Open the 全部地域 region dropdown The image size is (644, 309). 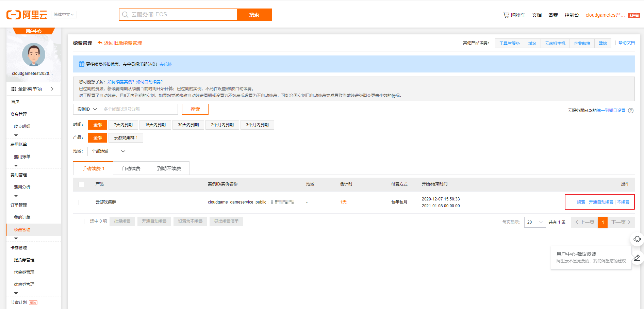pos(108,151)
